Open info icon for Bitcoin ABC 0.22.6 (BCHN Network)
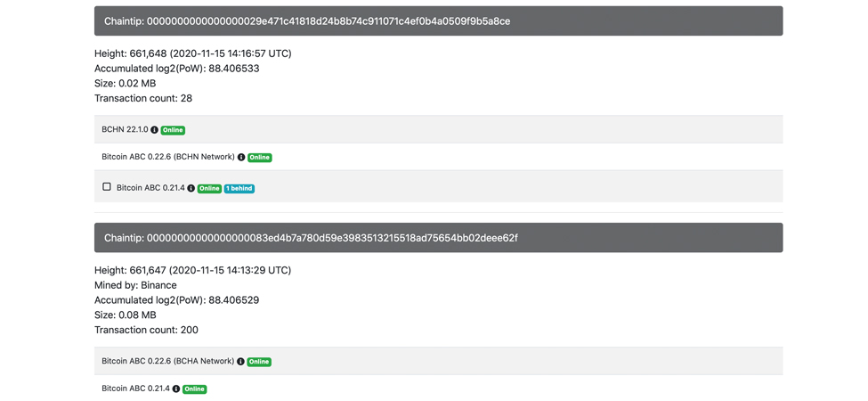Image resolution: width=868 pixels, height=401 pixels. point(241,158)
